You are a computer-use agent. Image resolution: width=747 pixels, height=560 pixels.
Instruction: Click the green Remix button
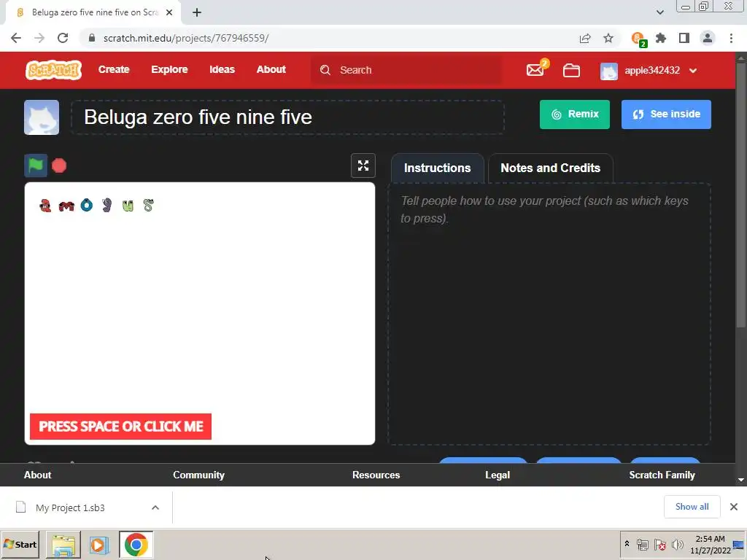(575, 114)
